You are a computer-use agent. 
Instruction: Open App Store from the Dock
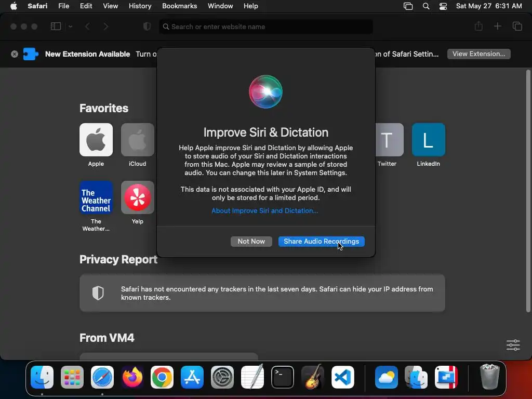click(x=192, y=377)
